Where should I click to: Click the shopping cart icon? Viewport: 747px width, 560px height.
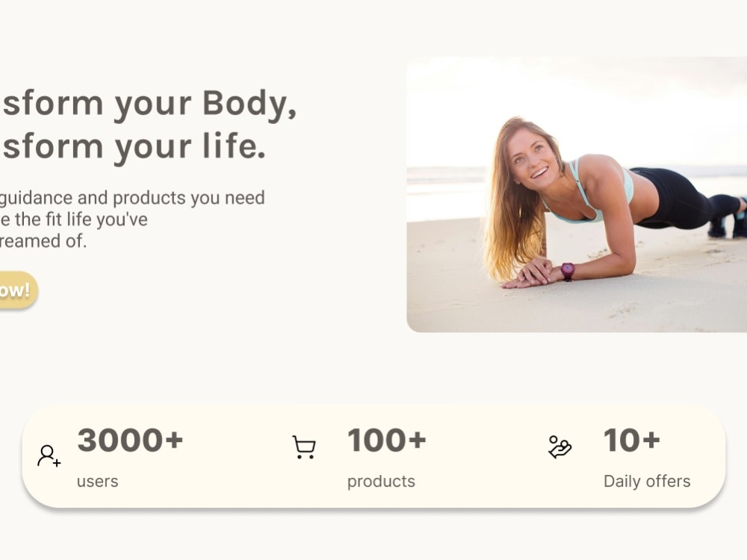304,447
